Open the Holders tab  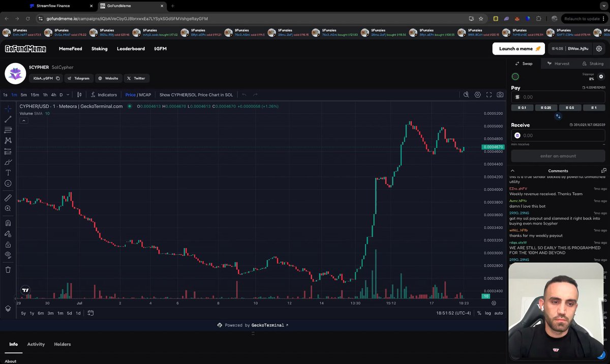click(63, 344)
